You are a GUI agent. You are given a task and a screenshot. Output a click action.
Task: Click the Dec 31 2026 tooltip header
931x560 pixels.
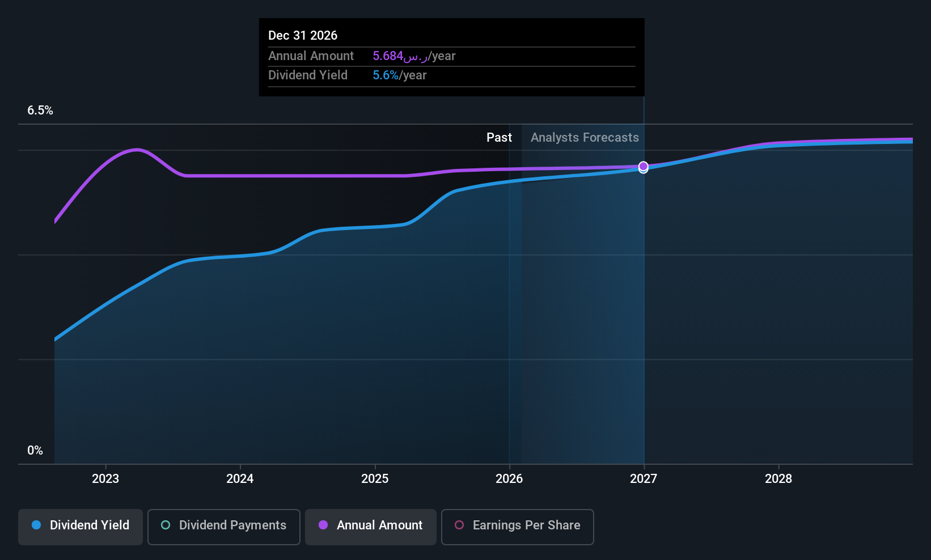(x=303, y=35)
